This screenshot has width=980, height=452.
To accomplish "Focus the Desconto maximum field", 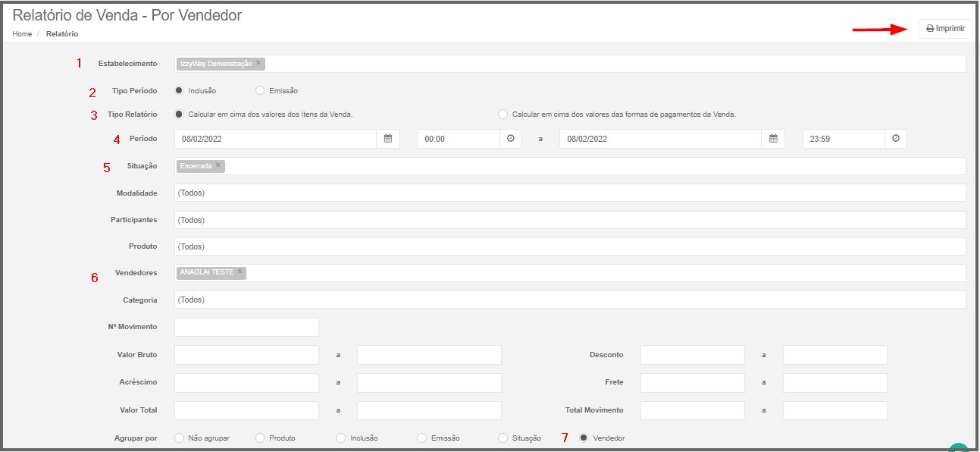I will [835, 355].
